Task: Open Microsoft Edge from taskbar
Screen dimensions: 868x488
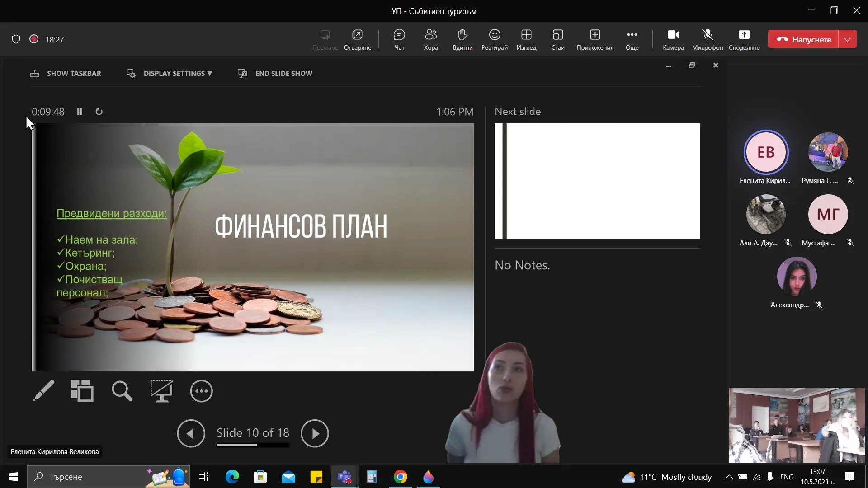Action: [x=232, y=477]
